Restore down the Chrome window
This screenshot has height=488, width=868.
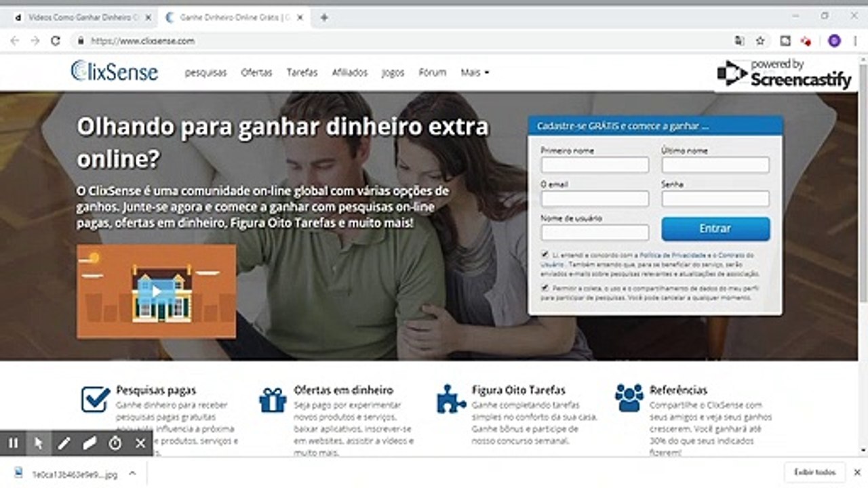click(825, 16)
